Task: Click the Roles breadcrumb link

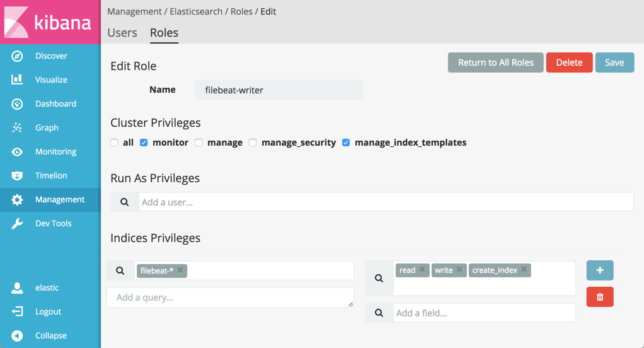Action: (x=241, y=11)
